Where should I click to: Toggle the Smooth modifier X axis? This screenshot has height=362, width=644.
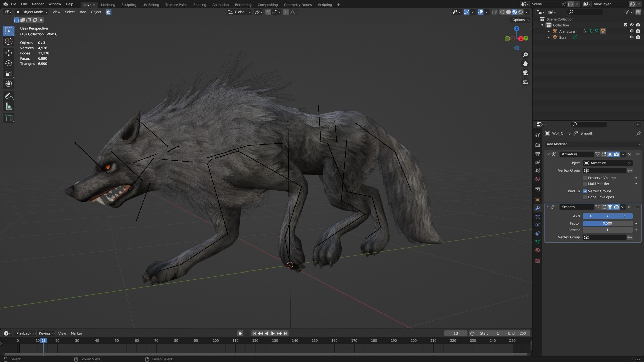pyautogui.click(x=591, y=216)
